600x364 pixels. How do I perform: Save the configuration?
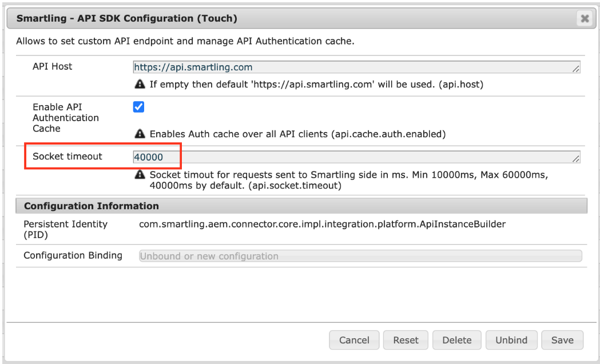562,340
